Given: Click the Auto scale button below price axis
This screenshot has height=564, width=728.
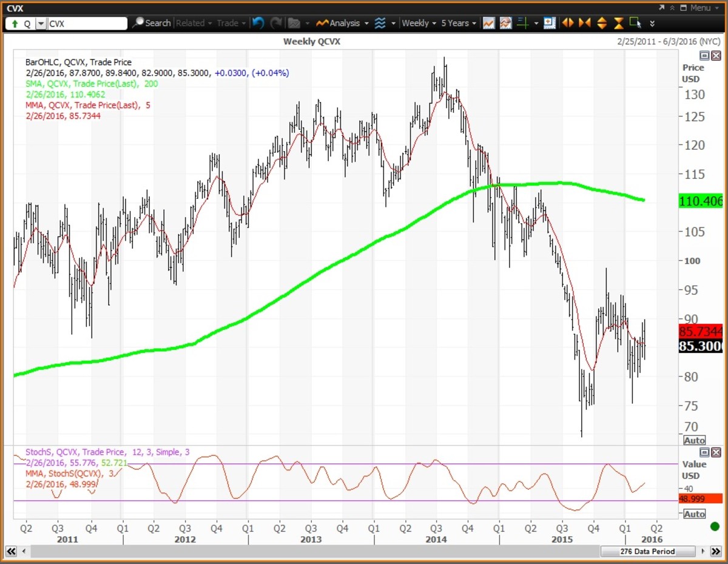Looking at the screenshot, I should [x=694, y=440].
